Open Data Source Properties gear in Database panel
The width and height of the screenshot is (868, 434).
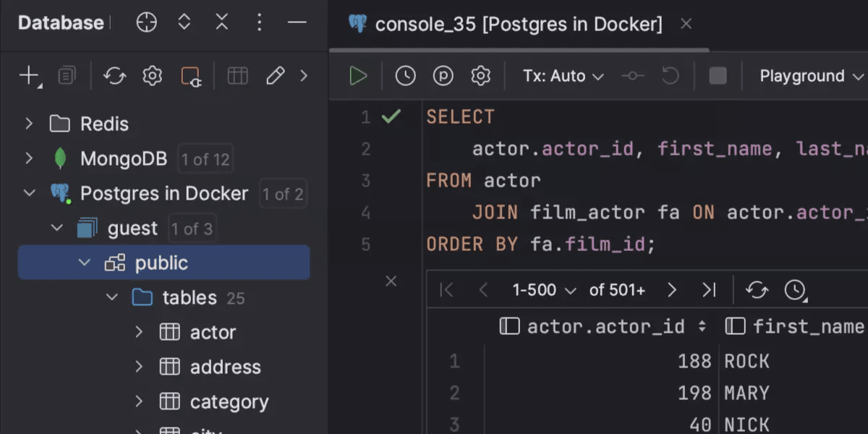pyautogui.click(x=152, y=75)
